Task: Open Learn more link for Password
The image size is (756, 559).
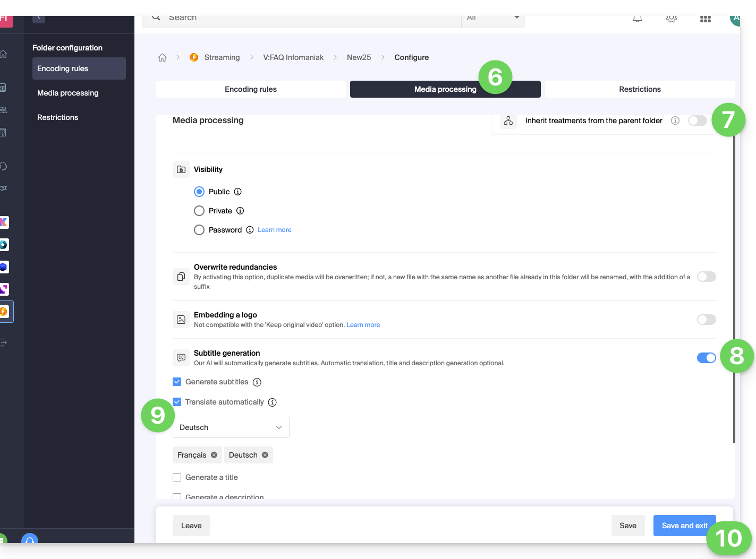Action: tap(275, 230)
